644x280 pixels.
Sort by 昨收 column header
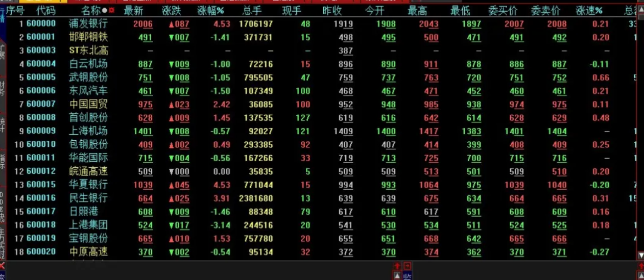(x=332, y=10)
